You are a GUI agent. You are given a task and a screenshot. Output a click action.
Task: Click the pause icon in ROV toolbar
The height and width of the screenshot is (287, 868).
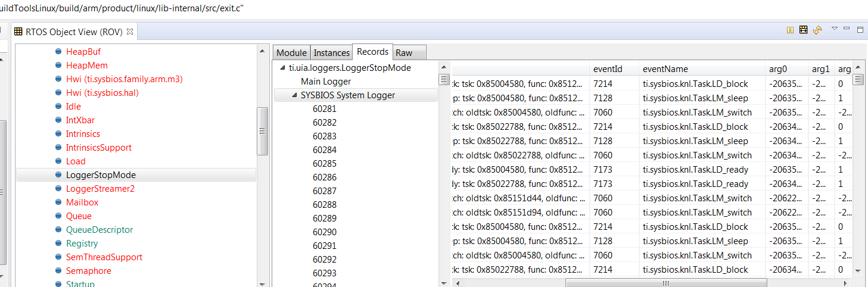point(791,30)
